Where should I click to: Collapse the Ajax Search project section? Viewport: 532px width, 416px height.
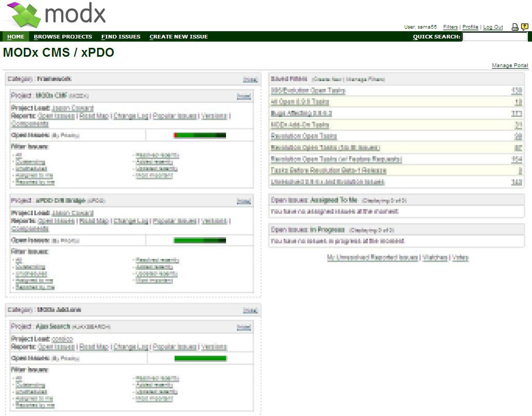tap(244, 328)
